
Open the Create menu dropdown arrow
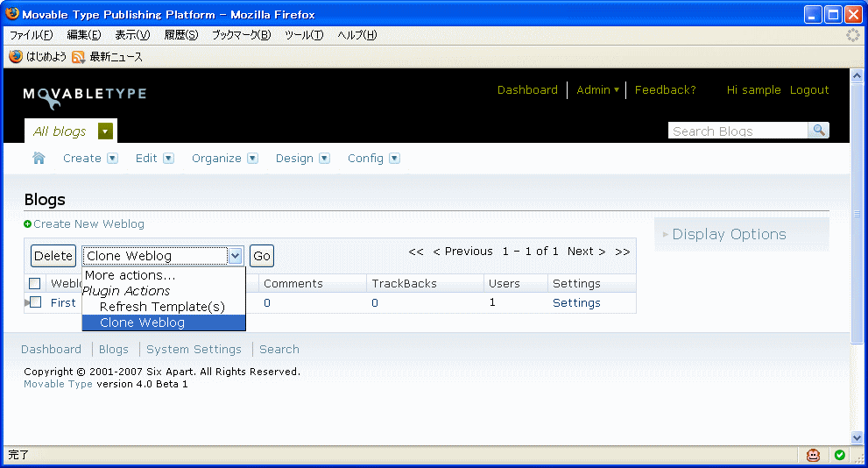112,159
